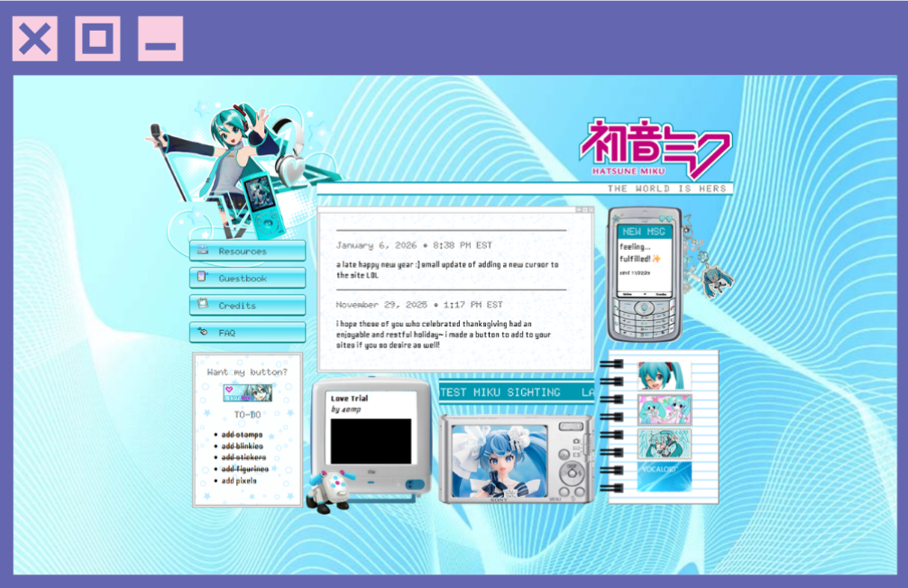The image size is (908, 588).
Task: Click the pink two-Miku stamp
Action: 665,409
